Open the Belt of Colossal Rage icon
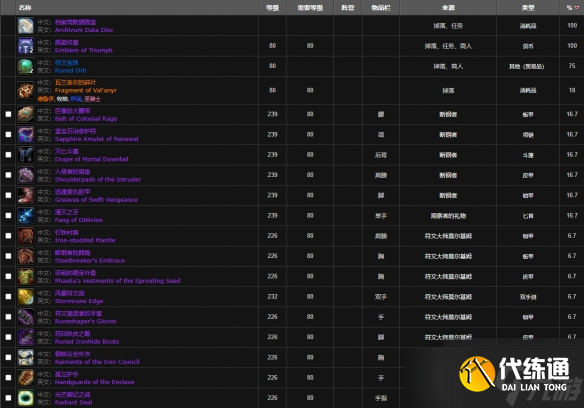The width and height of the screenshot is (584, 408). coord(26,114)
